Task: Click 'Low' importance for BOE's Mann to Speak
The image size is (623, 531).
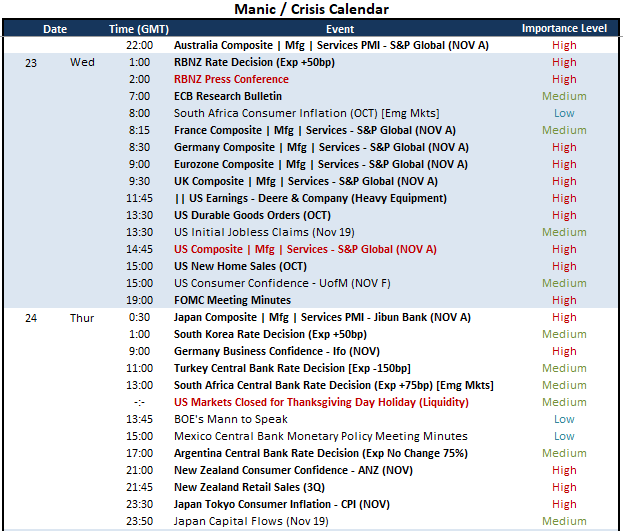Action: [564, 419]
